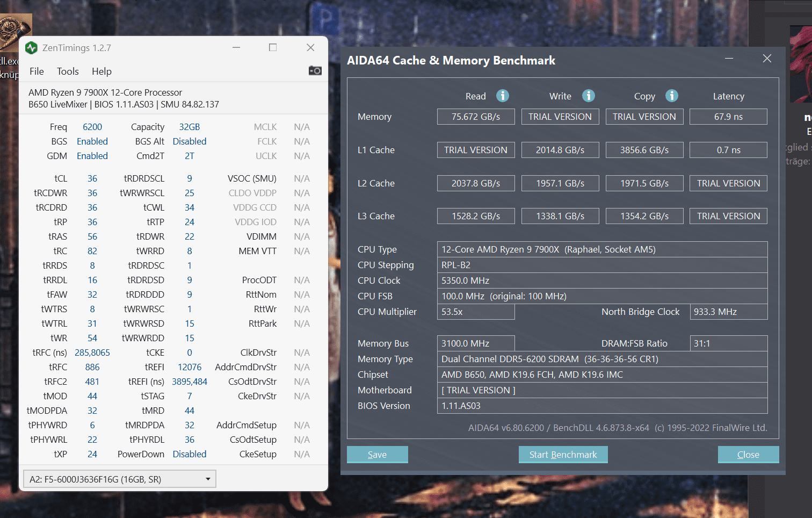Click the tRAS value 56
This screenshot has height=518, width=812.
[x=92, y=236]
